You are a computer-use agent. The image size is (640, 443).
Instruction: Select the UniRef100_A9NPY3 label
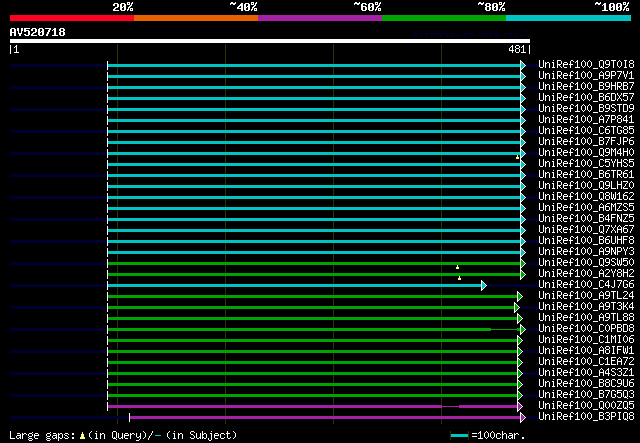tap(586, 252)
